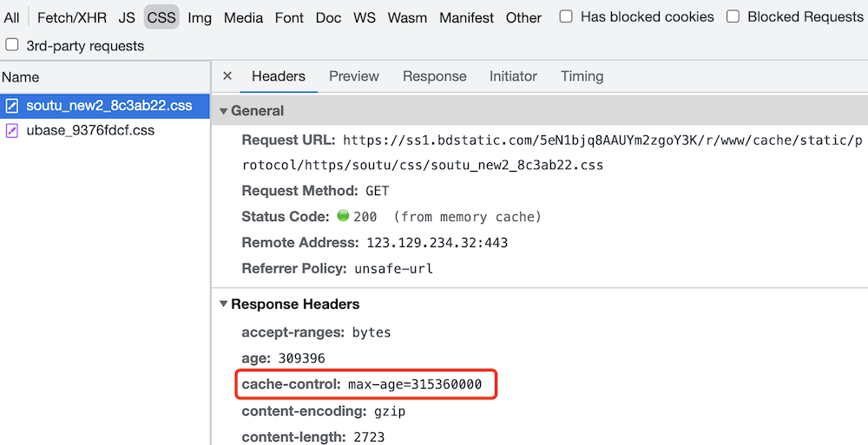
Task: Filter requests by Fetch/XHR type
Action: tap(71, 17)
